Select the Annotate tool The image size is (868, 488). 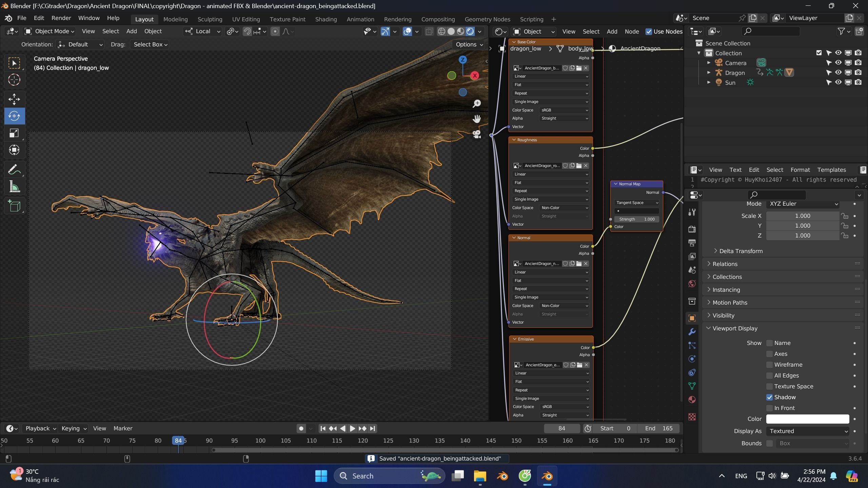(14, 169)
